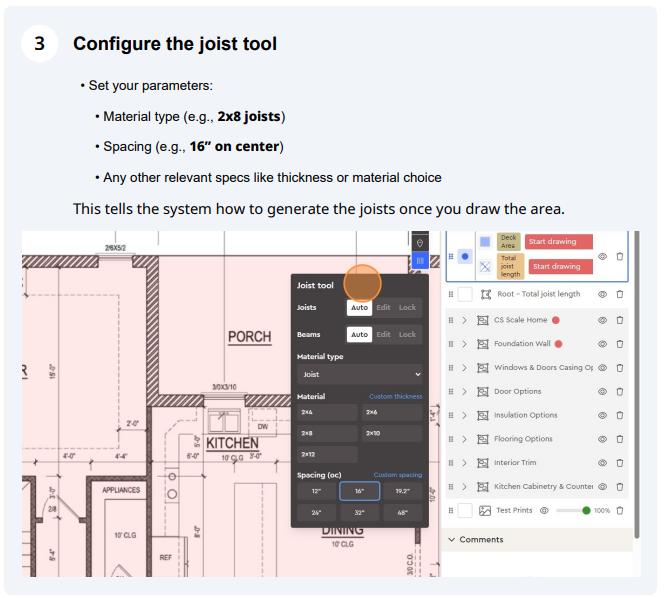Expand the Windows & Doors Casing group
The image size is (665, 598).
[x=464, y=368]
